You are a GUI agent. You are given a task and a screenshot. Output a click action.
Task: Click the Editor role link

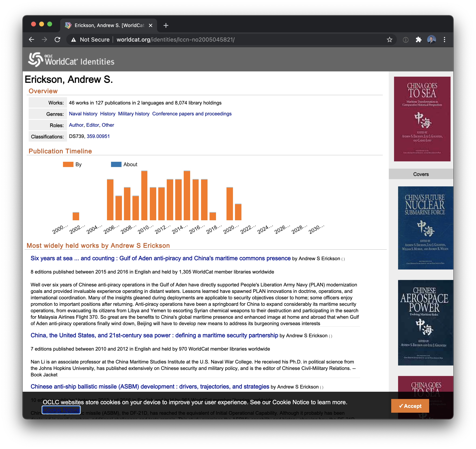(x=92, y=125)
